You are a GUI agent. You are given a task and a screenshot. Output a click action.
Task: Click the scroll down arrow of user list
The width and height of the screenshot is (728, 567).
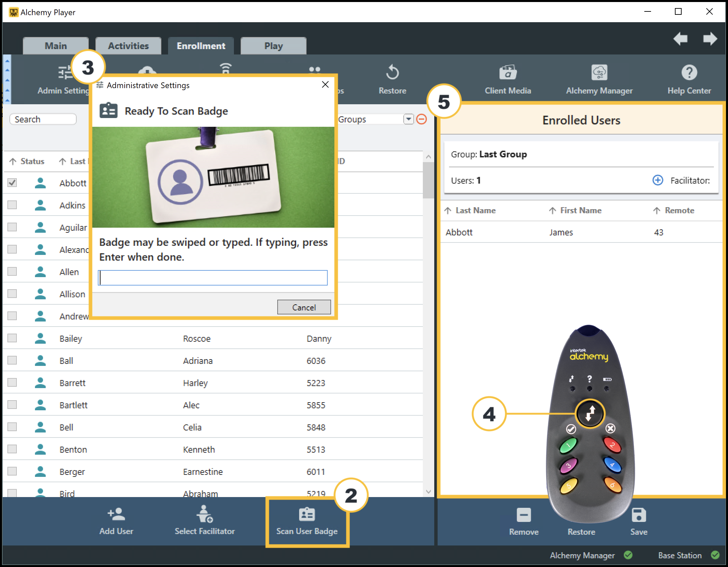(428, 491)
